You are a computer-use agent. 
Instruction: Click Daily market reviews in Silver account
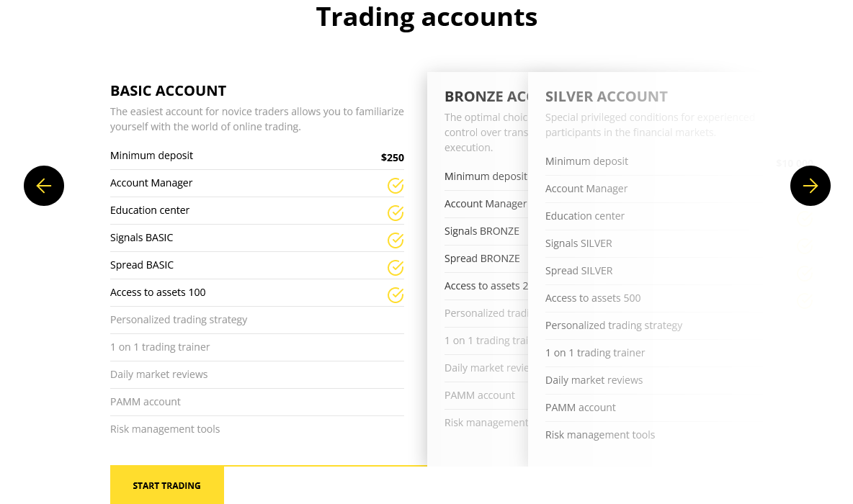(x=594, y=380)
